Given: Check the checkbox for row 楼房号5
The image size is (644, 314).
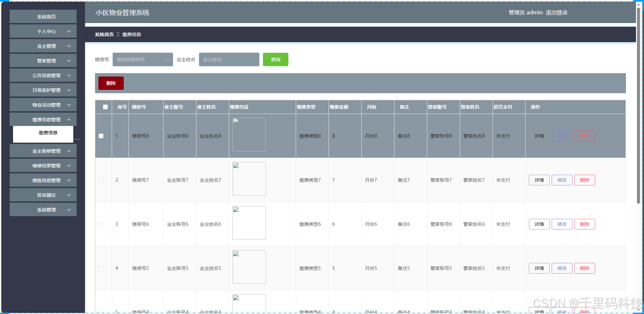Looking at the screenshot, I should point(101,268).
